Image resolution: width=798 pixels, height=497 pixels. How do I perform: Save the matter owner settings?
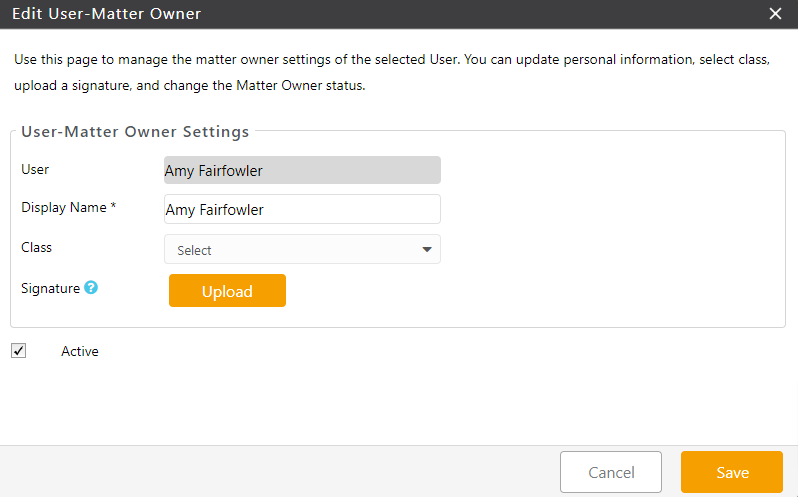point(731,472)
